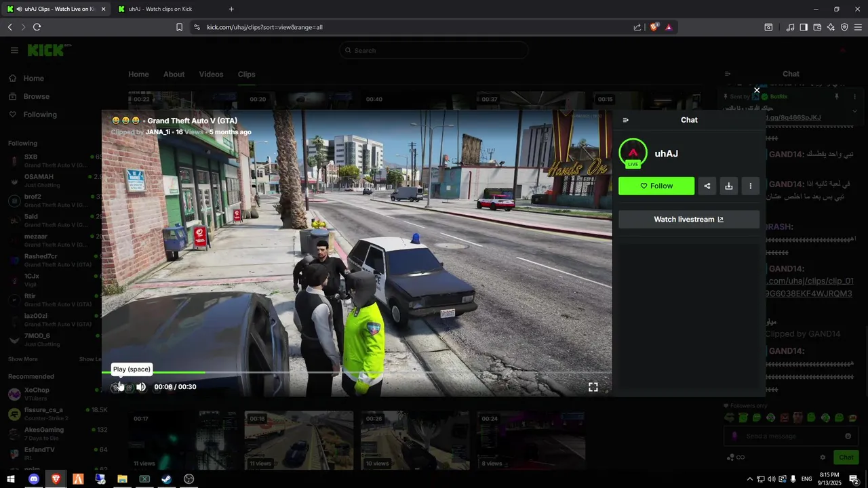Viewport: 868px width, 488px height.
Task: Mute the clip volume speaker icon
Action: tap(141, 387)
